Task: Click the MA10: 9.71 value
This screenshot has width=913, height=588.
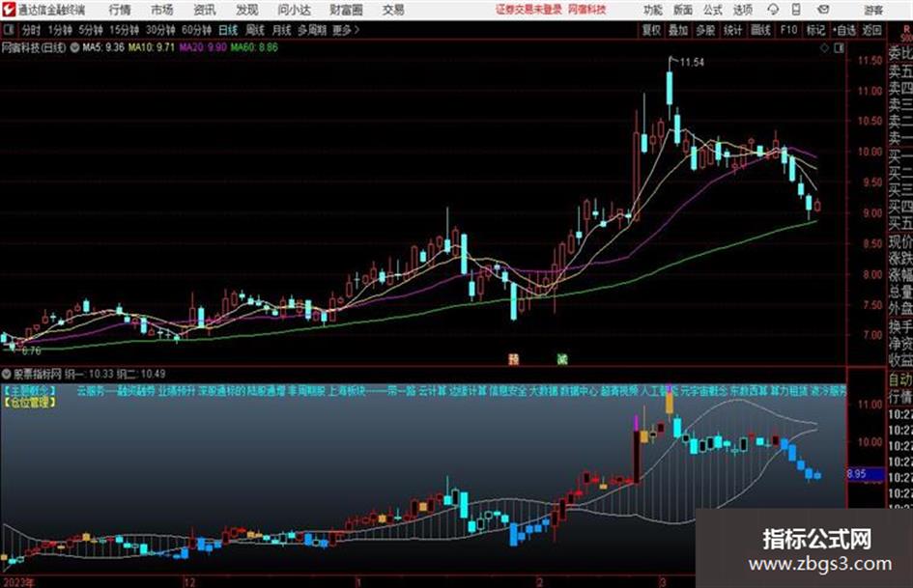Action: (152, 47)
